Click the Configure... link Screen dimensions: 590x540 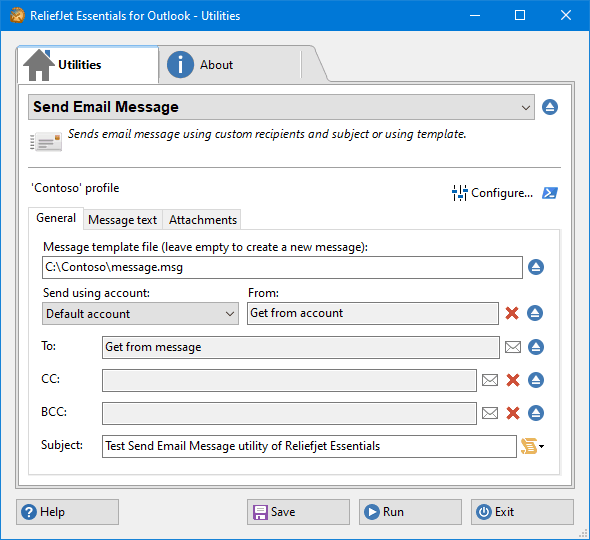coord(493,193)
